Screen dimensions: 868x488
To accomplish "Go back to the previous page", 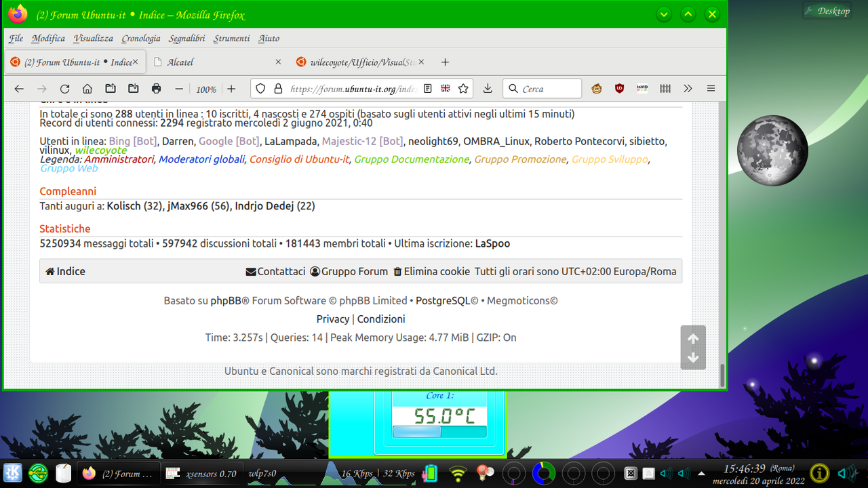I will click(19, 89).
